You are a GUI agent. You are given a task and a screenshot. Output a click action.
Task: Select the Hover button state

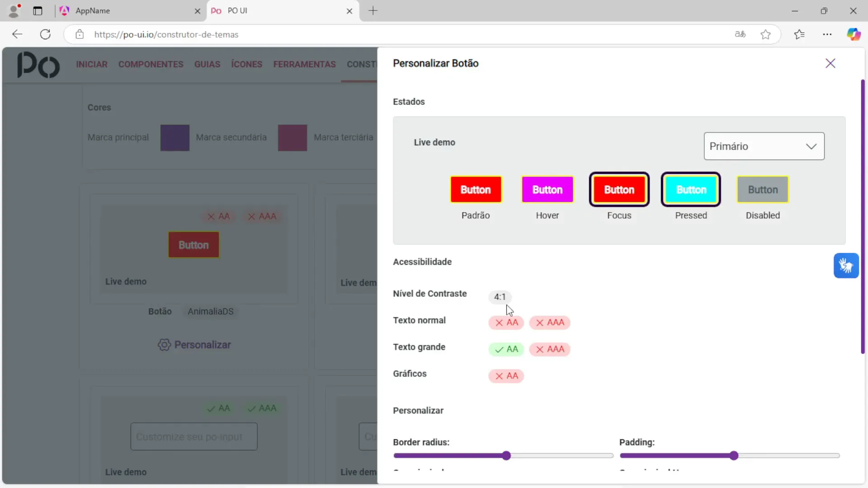547,190
